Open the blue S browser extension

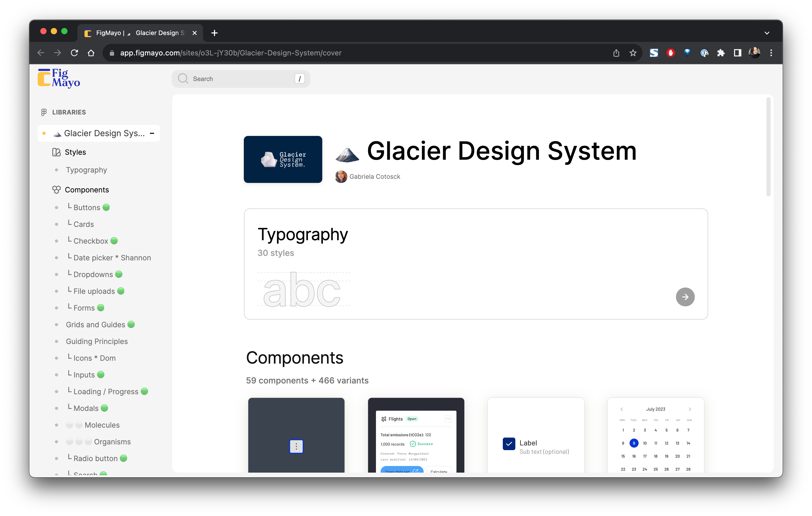point(654,53)
